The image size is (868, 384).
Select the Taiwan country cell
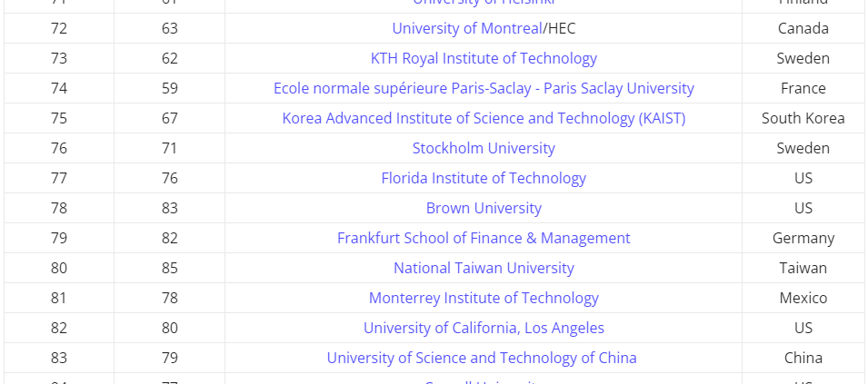(803, 268)
